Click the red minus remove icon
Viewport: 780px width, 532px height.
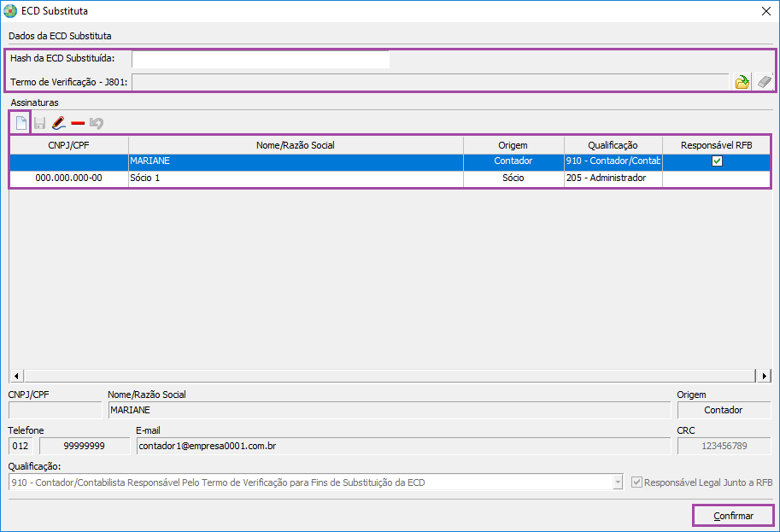tap(78, 123)
